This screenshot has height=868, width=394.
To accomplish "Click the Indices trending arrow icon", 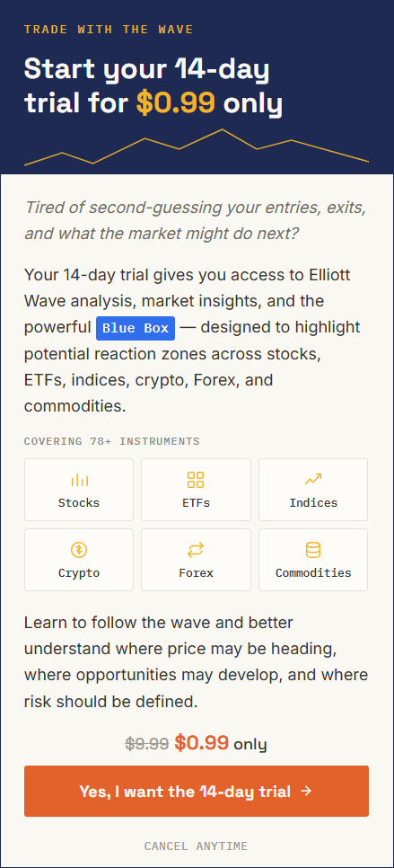I will (x=312, y=480).
